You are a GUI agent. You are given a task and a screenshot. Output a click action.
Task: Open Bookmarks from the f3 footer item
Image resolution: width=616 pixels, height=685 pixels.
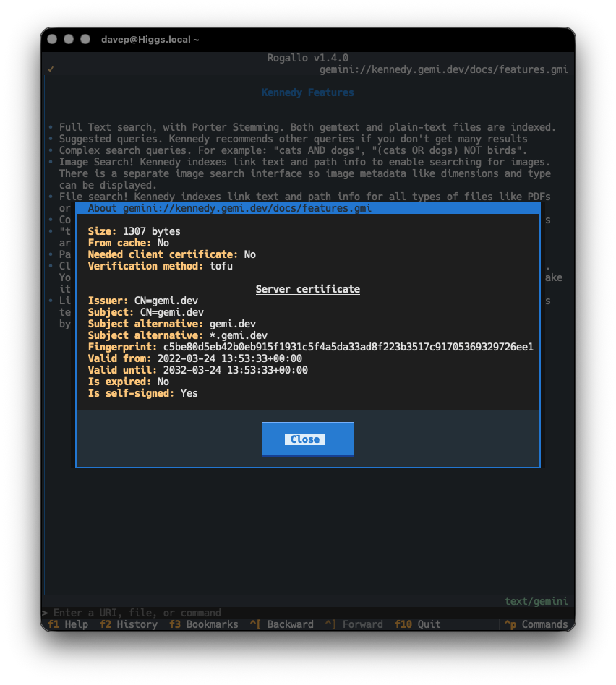coord(203,624)
